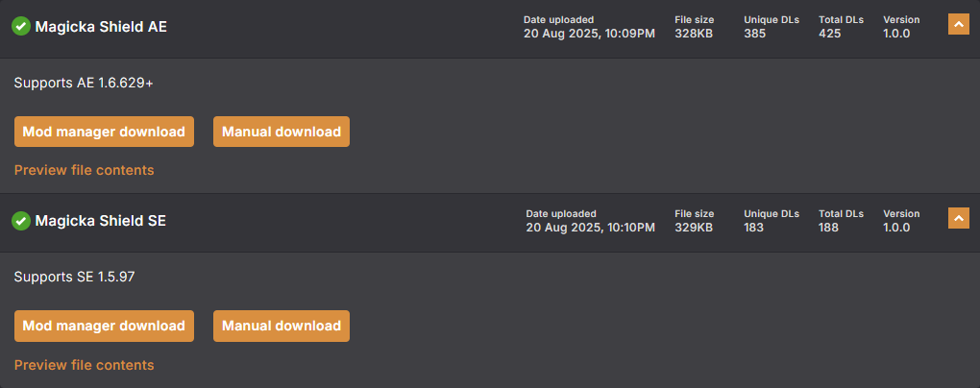Collapse the Magicka Shield SE file section
This screenshot has width=980, height=388.
[x=959, y=218]
